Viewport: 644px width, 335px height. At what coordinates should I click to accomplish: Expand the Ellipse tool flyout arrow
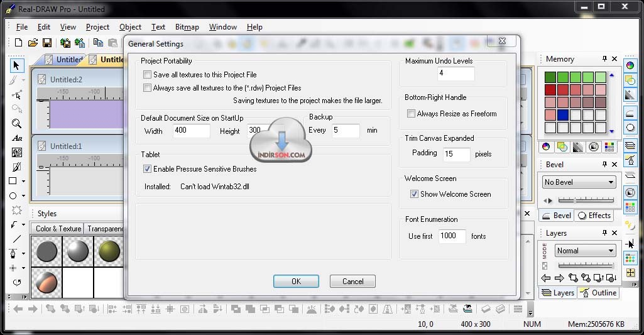[x=23, y=196]
